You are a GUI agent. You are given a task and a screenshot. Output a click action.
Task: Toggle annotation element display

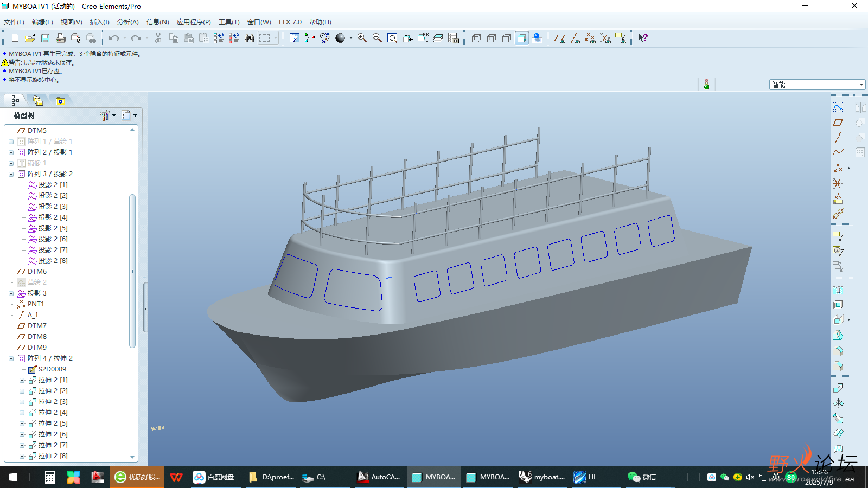(x=621, y=38)
